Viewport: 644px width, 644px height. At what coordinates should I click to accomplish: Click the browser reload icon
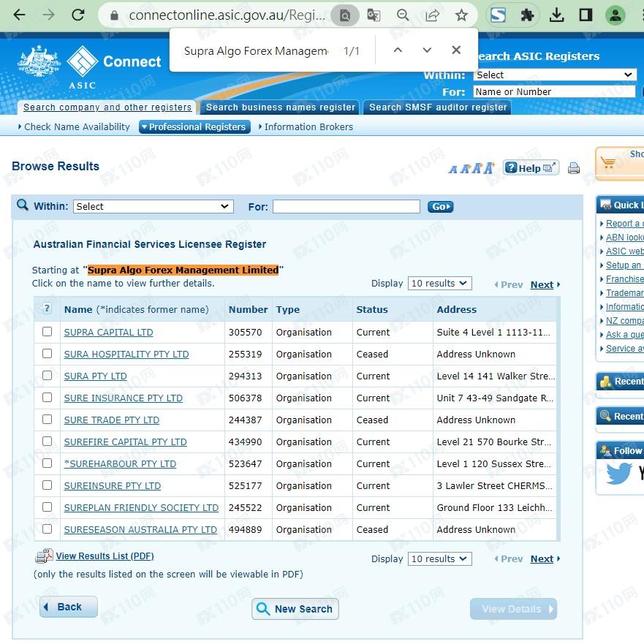[77, 15]
